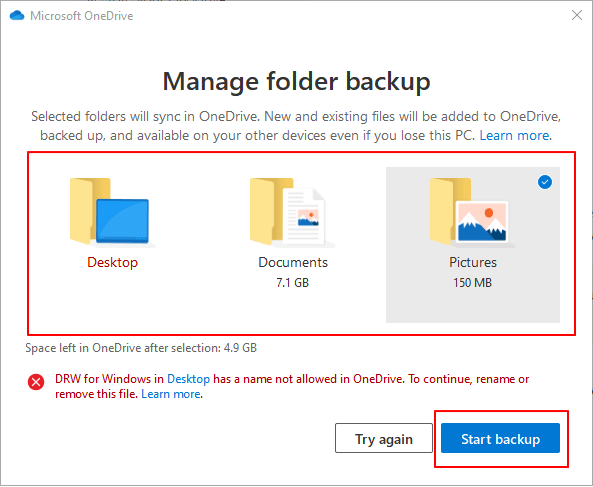Click the Pictures folder label
The height and width of the screenshot is (487, 593).
tap(473, 262)
